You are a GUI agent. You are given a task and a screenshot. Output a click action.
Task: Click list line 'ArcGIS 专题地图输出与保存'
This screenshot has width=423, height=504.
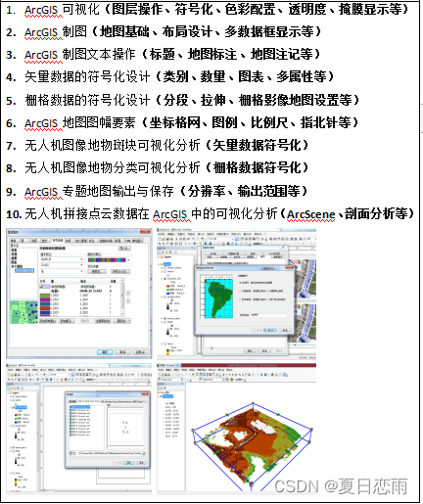click(x=99, y=191)
